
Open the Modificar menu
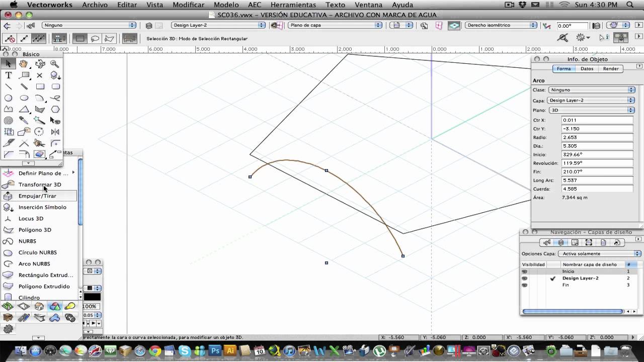point(188,5)
